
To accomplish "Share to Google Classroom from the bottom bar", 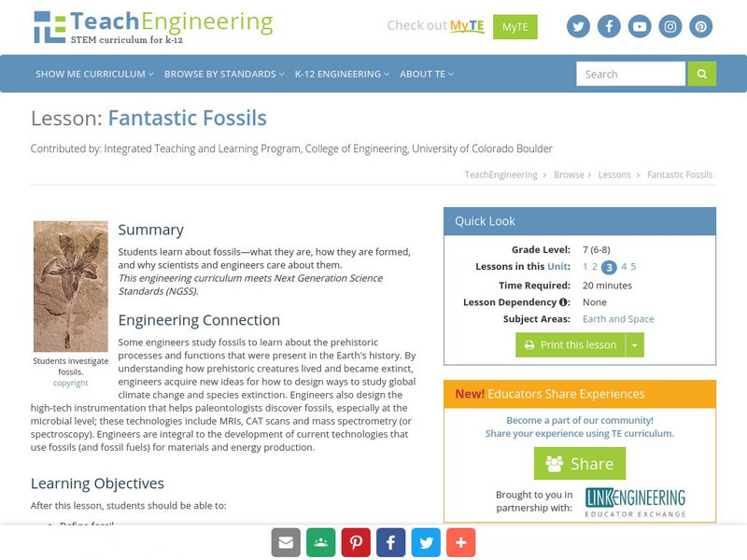I will coord(321,542).
